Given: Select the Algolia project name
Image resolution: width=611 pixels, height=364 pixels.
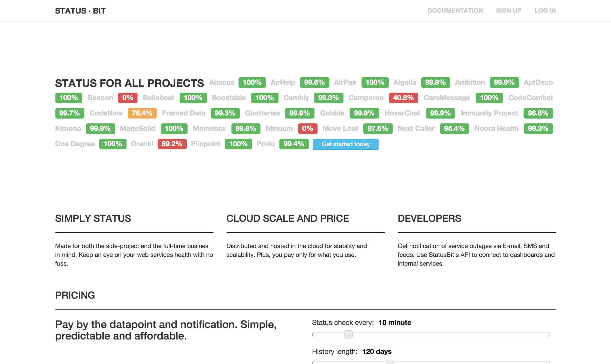Looking at the screenshot, I should pos(405,82).
